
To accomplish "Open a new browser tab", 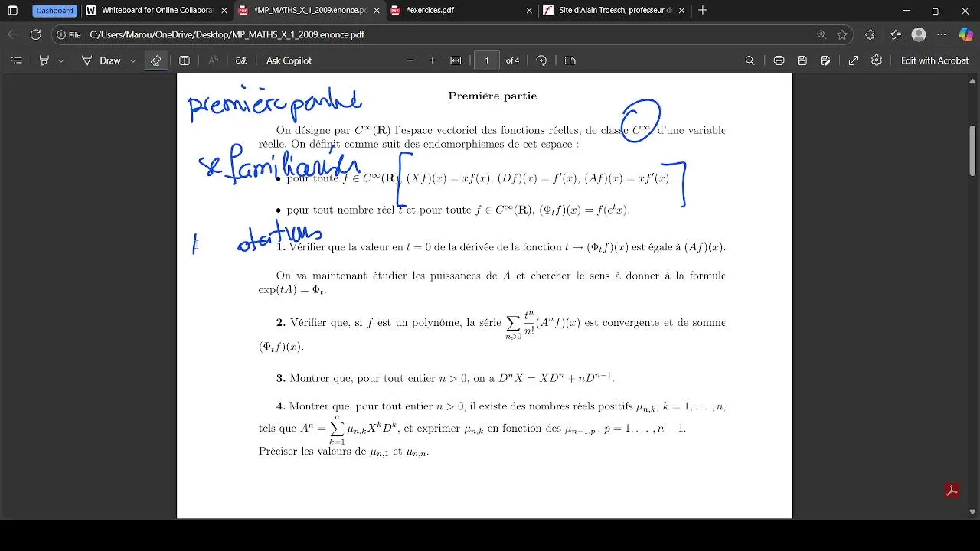I will 703,11.
